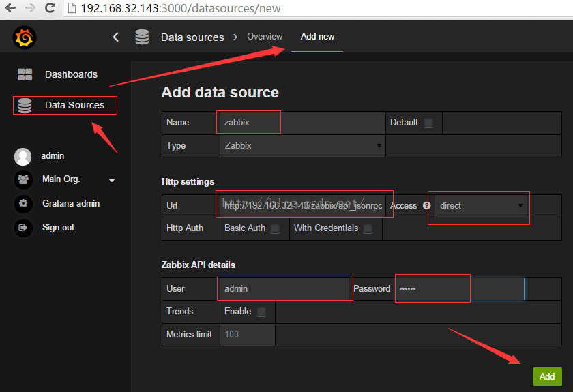Click the Http settings section label
This screenshot has height=392, width=573.
tap(188, 182)
